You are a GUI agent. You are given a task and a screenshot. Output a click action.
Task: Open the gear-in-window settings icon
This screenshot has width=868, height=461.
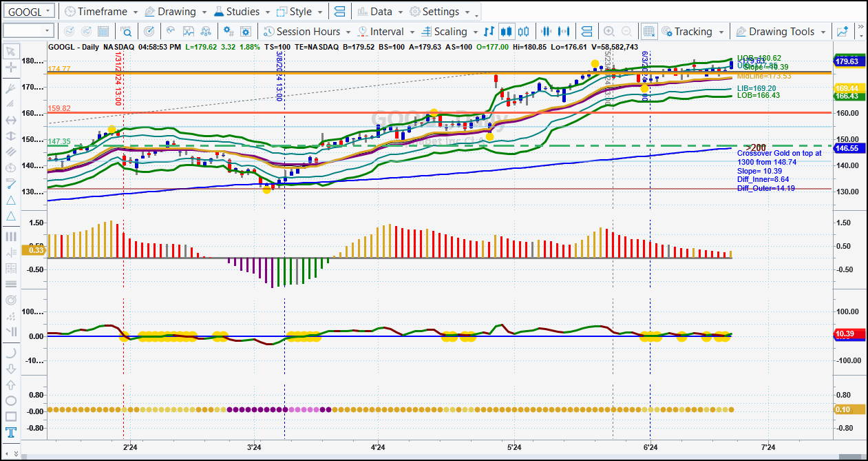point(246,31)
